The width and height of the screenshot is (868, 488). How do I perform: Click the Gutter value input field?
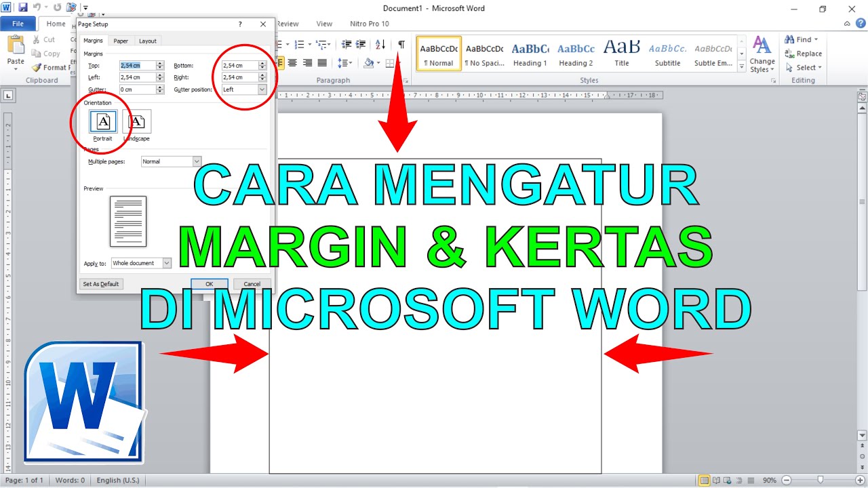point(138,89)
